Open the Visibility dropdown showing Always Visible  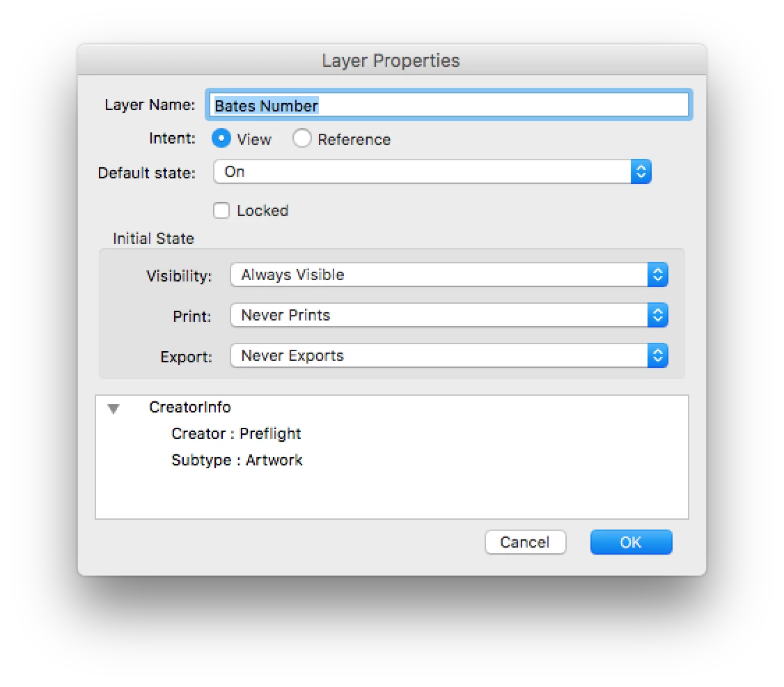tap(449, 275)
